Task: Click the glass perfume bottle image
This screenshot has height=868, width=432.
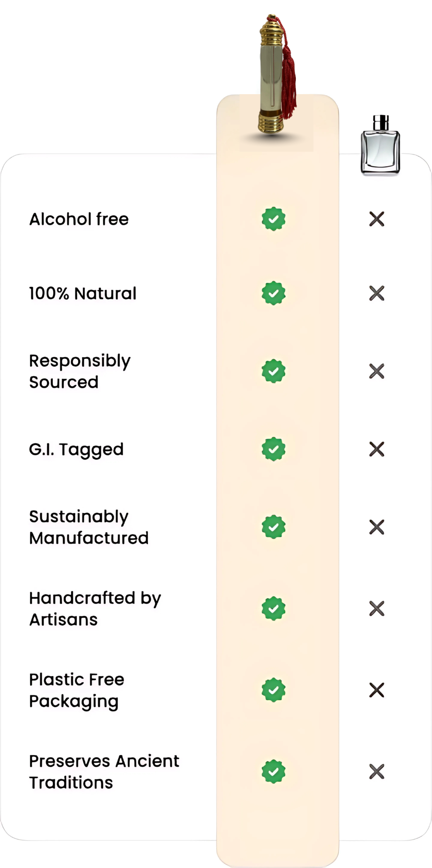Action: click(381, 145)
